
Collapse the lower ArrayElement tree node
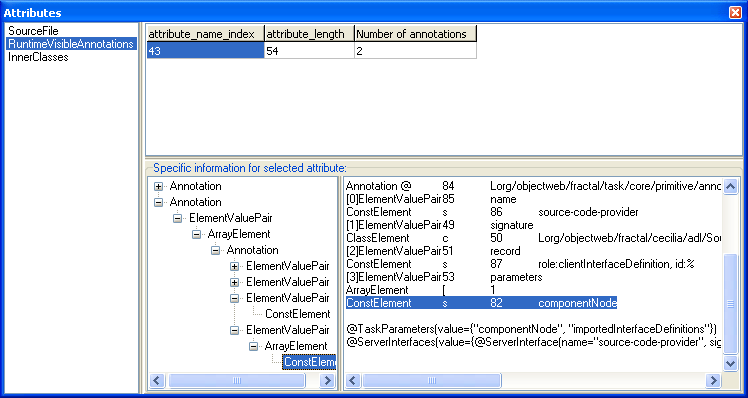tap(253, 346)
